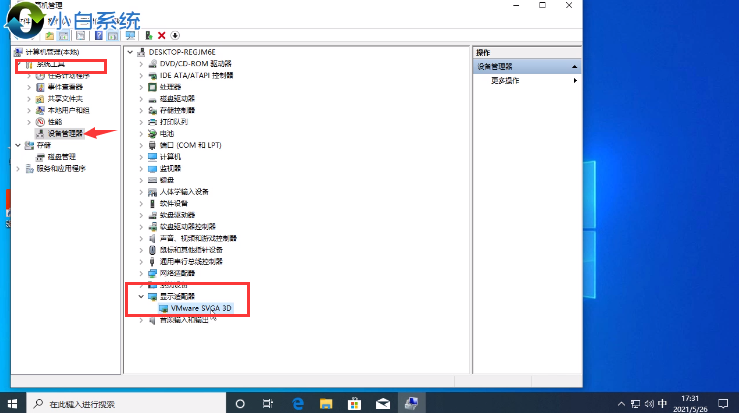
Task: Click the red X uninstall device icon
Action: click(x=162, y=35)
